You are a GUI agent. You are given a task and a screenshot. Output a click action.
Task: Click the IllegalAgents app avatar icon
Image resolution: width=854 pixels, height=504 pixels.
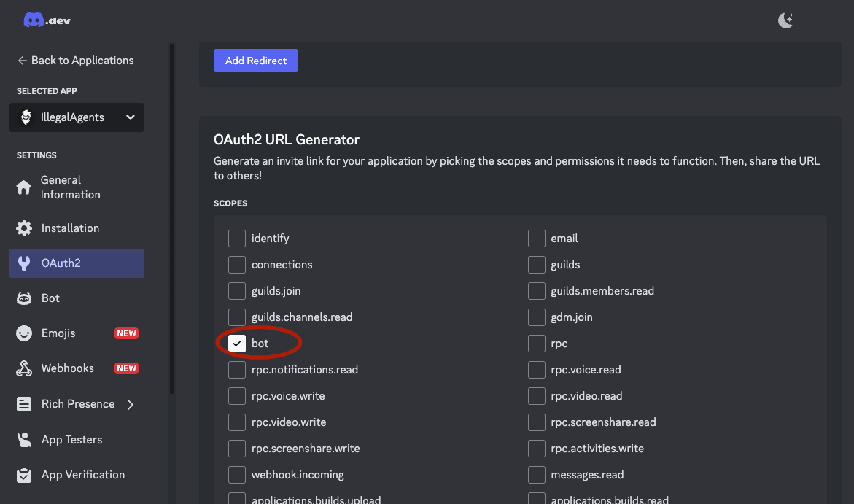point(26,117)
